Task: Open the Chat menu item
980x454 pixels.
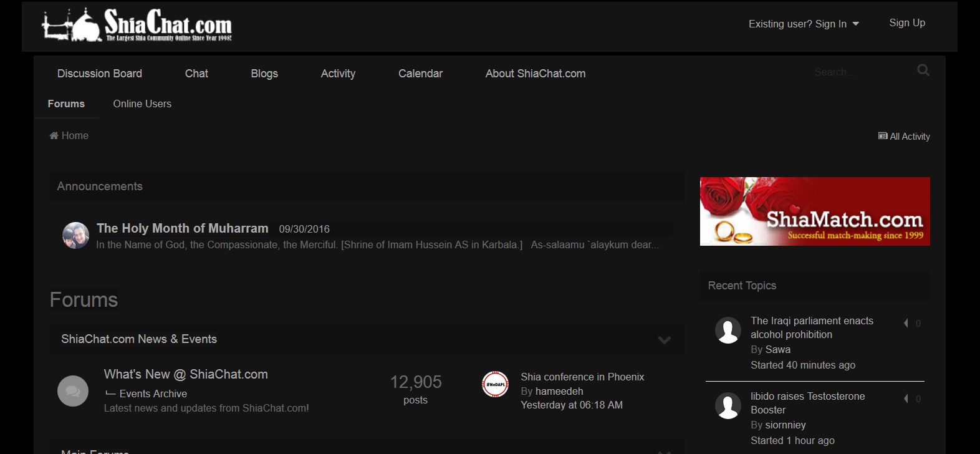Action: point(196,74)
